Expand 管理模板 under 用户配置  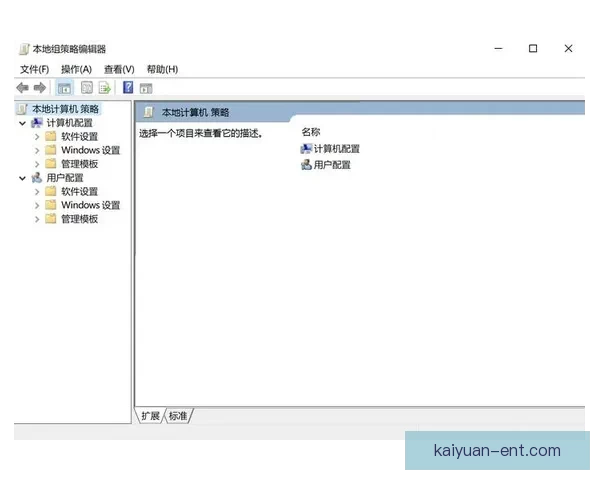37,219
